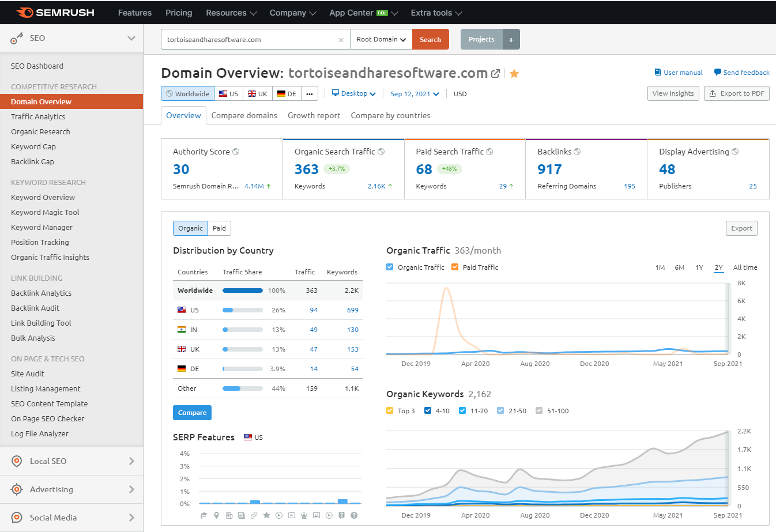Open Backlink Analytics in the sidebar
Viewport: 776px width, 532px height.
41,293
